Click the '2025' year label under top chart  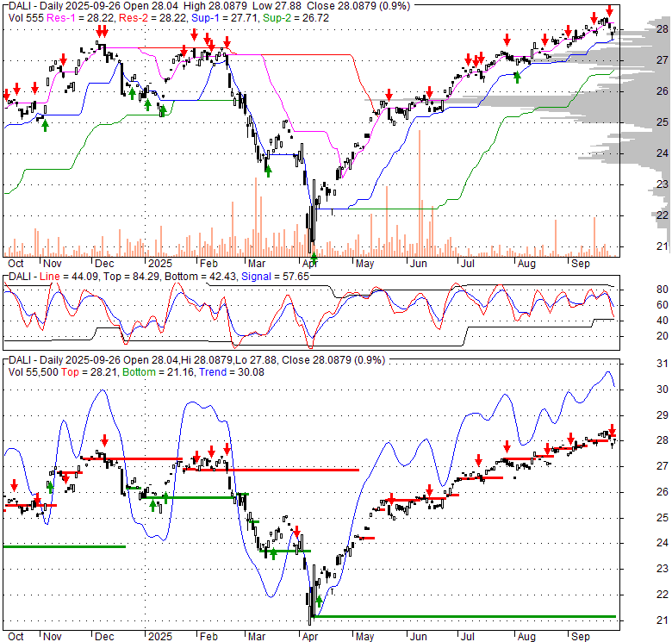[160, 264]
